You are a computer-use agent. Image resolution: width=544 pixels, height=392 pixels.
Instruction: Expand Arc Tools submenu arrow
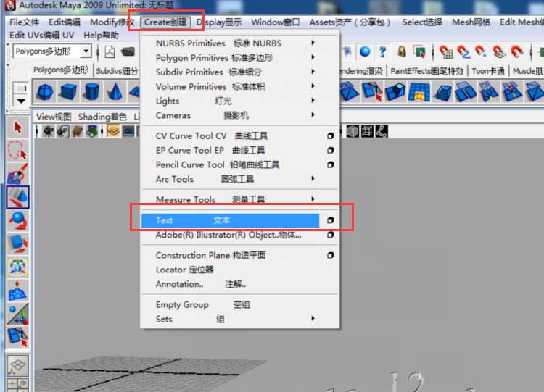(x=313, y=178)
